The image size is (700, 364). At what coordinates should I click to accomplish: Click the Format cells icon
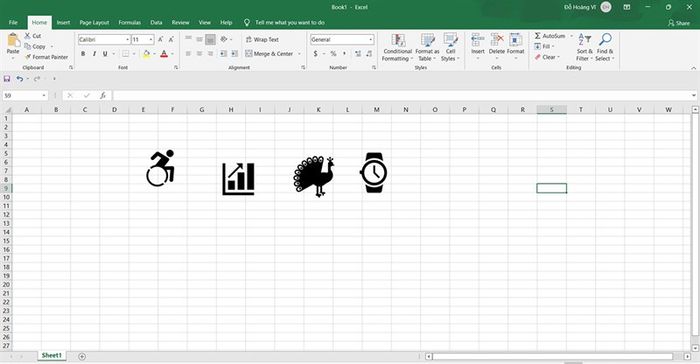coord(516,40)
